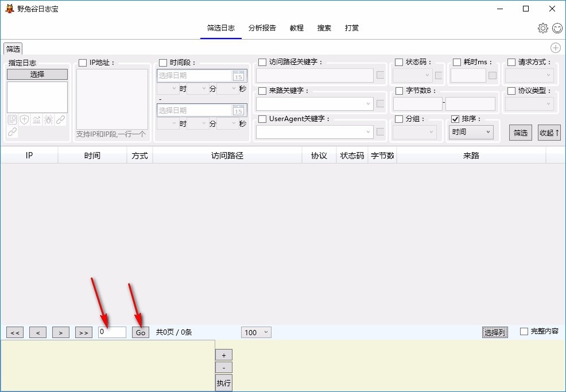Go to next page with > button
The width and height of the screenshot is (566, 392).
tap(61, 332)
